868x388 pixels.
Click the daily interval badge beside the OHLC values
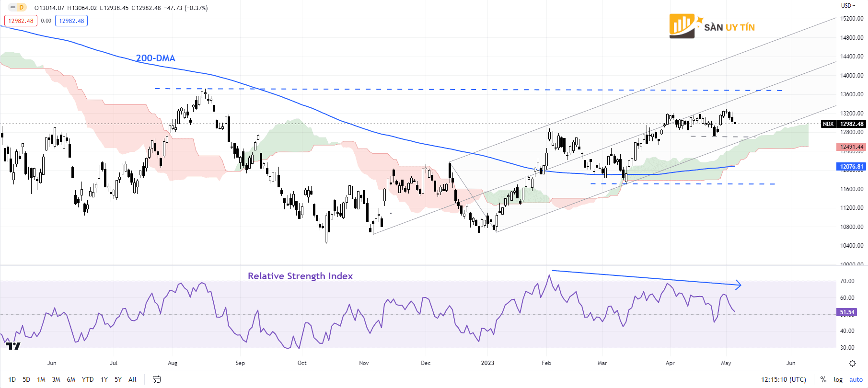pyautogui.click(x=22, y=7)
